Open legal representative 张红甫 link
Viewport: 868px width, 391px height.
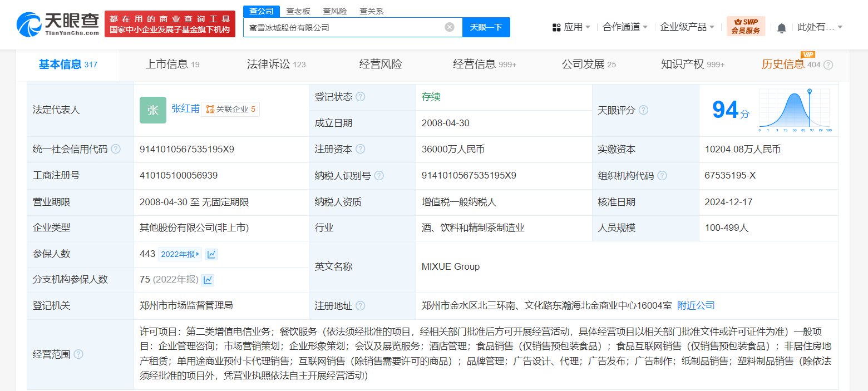click(185, 109)
